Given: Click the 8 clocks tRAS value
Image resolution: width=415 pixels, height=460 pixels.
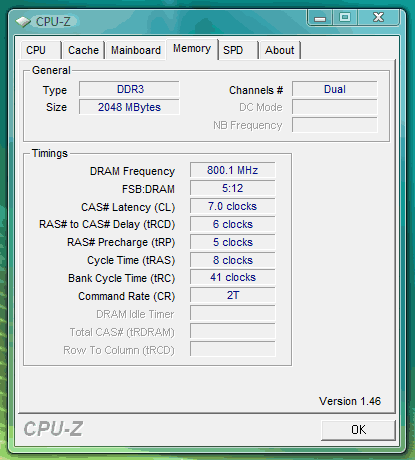Looking at the screenshot, I should (233, 260).
